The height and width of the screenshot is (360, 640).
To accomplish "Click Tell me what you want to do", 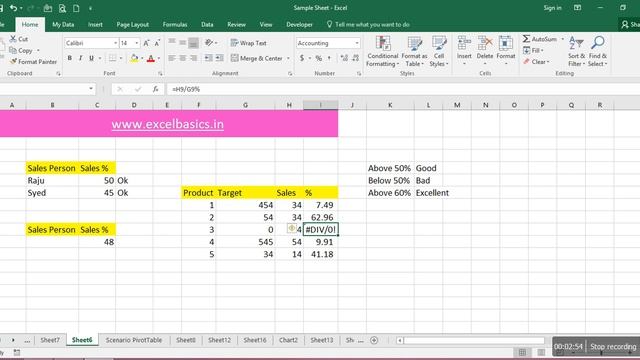I will click(x=368, y=24).
